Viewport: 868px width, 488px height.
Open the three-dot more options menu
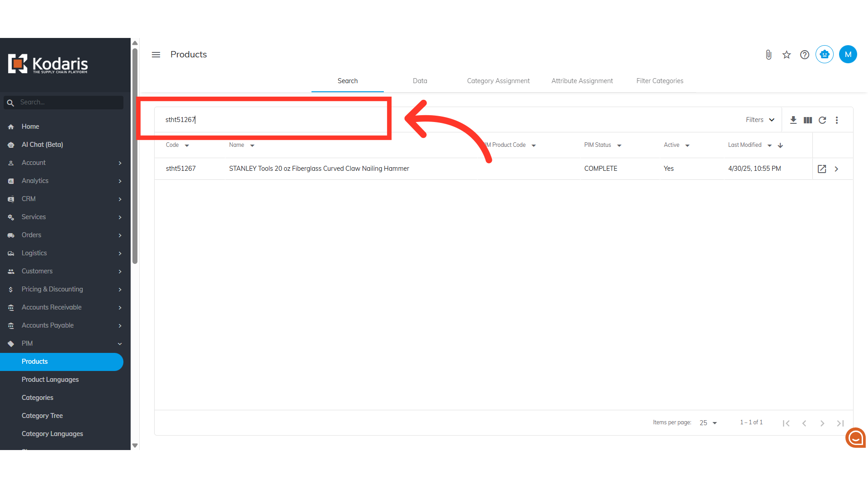[837, 120]
